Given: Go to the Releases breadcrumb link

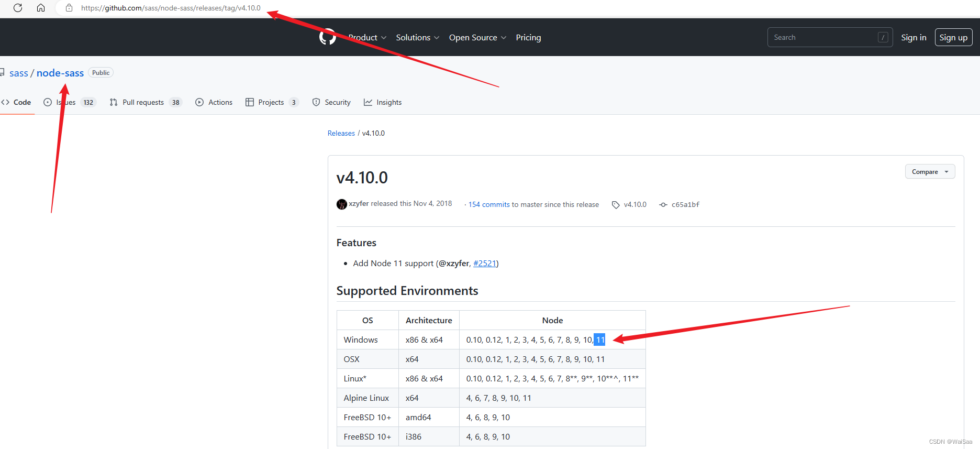Looking at the screenshot, I should point(341,133).
